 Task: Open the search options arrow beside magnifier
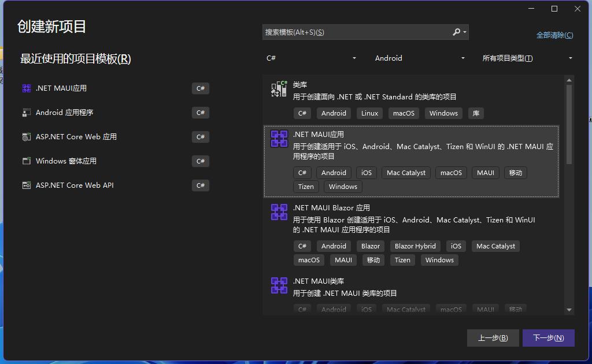[465, 32]
